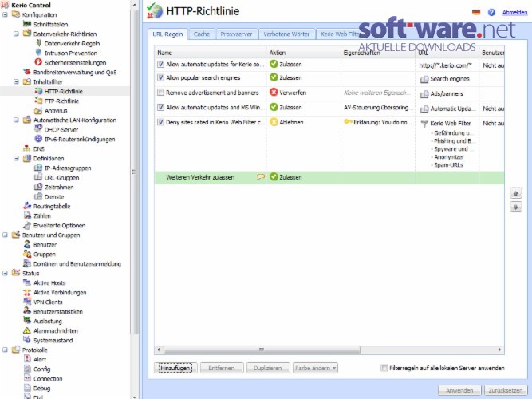Viewport: 532px width, 399px height.
Task: Collapse Protokolle tree node
Action: 5,350
